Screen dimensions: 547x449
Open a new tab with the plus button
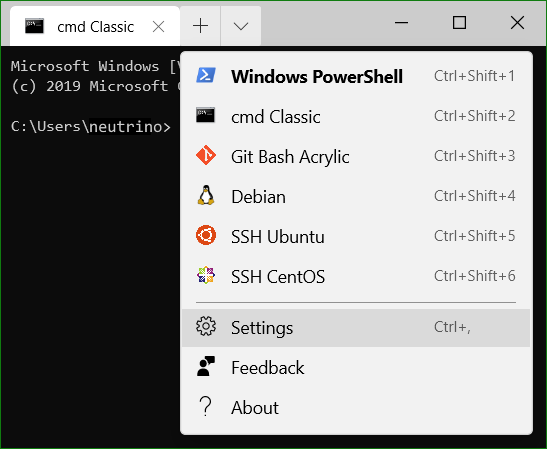coord(200,26)
